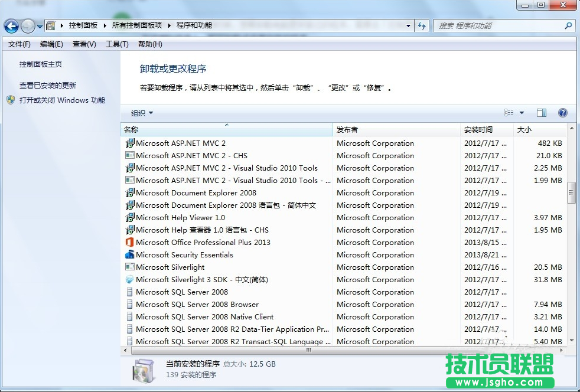Open the address bar history dropdown

click(409, 25)
